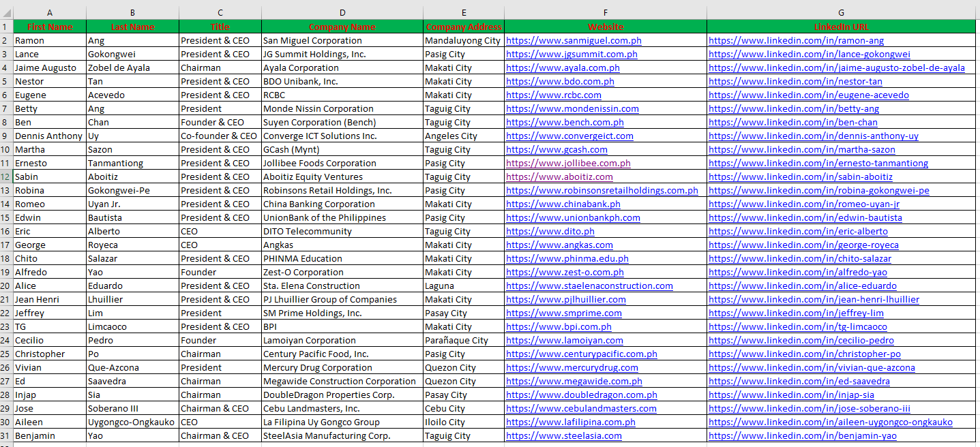Open Jose Soberano III's LinkedIn link
The width and height of the screenshot is (980, 447).
pos(809,408)
